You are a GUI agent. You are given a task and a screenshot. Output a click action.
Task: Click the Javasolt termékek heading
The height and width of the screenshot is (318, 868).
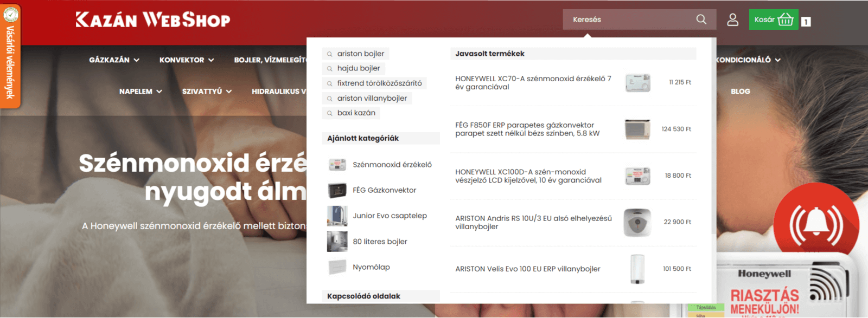(x=490, y=54)
